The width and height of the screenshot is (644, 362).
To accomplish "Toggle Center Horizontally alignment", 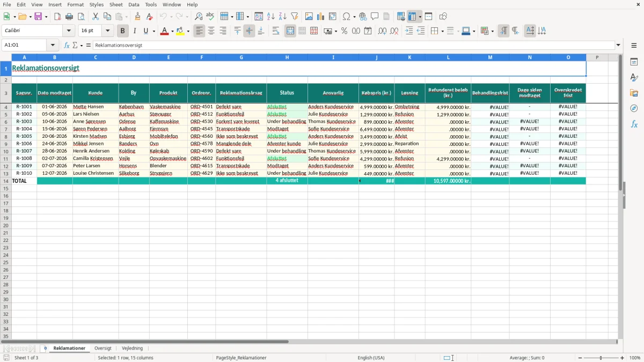I will click(211, 31).
